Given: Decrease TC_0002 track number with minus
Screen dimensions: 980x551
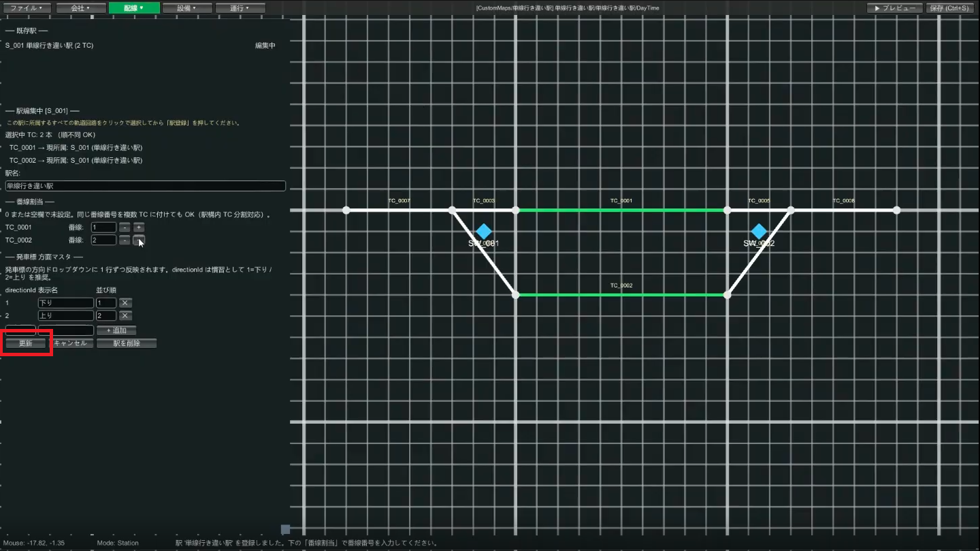Looking at the screenshot, I should coord(125,240).
